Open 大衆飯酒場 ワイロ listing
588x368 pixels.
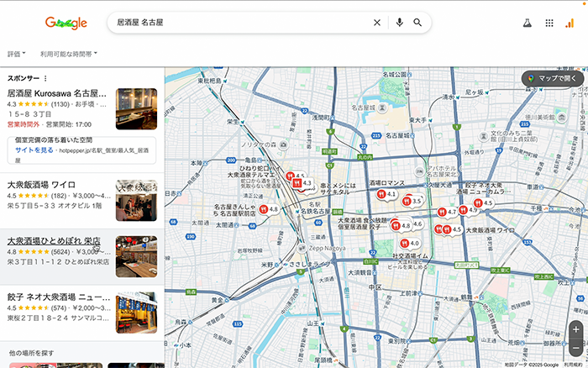41,185
